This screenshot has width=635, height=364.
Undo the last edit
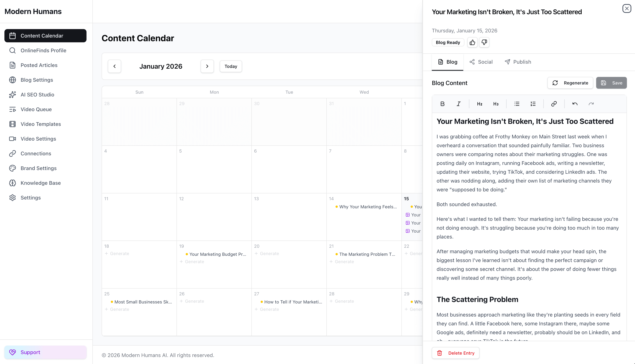[575, 104]
